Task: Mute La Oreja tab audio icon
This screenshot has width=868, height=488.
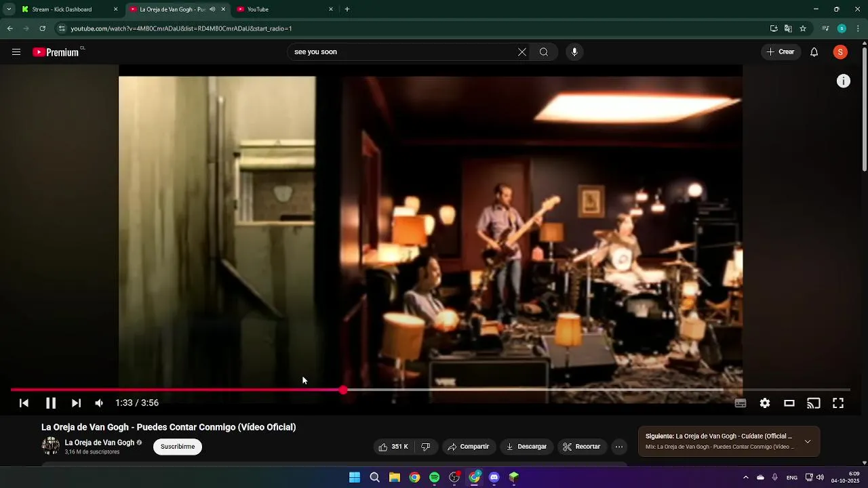Action: coord(212,9)
